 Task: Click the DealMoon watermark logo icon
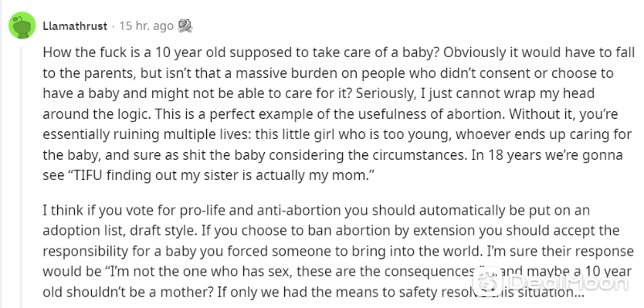point(487,282)
